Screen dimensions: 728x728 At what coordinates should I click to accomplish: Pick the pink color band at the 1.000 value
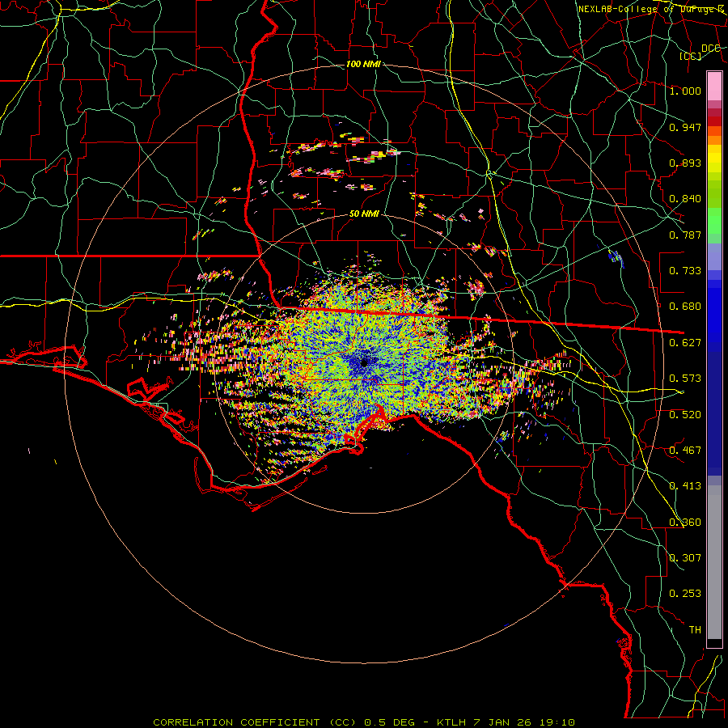(714, 87)
